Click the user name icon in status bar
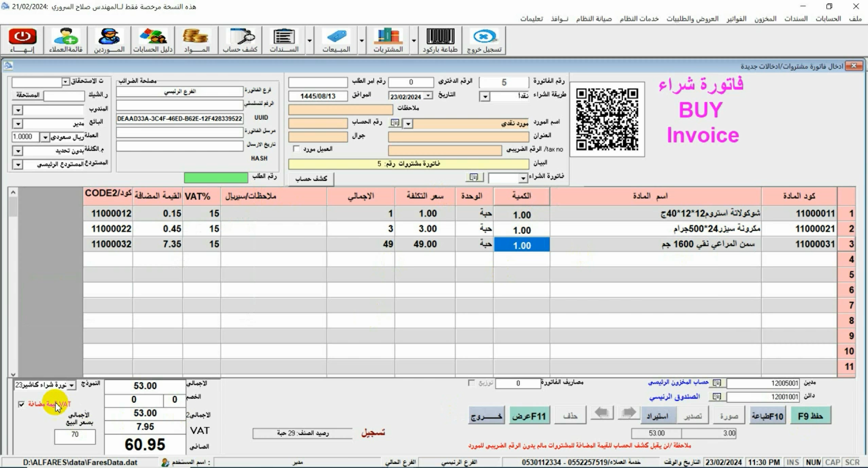 pyautogui.click(x=166, y=462)
